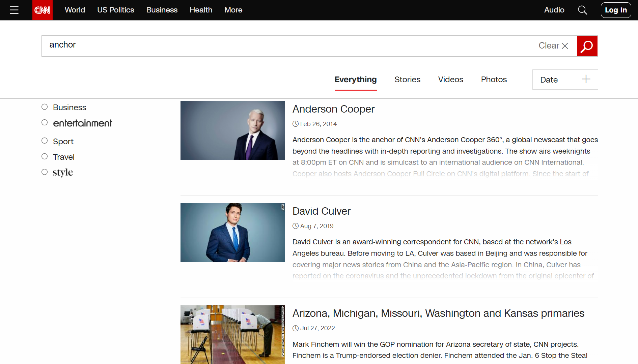638x364 pixels.
Task: Clear the search query with Clear X
Action: point(553,46)
